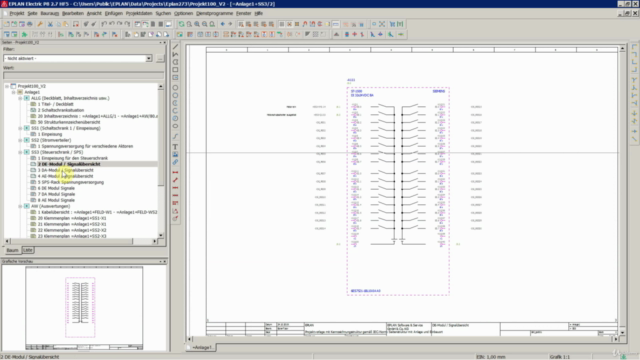
Task: Click the Grafische Vorschau thumbnail
Action: click(84, 308)
